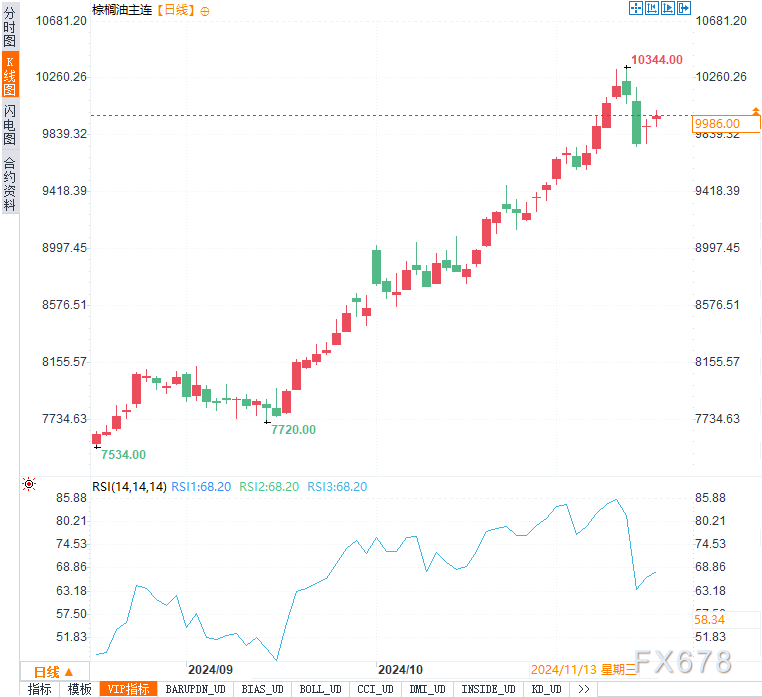Switch to the 模板 tab
Viewport: 762px width, 697px height.
click(79, 689)
